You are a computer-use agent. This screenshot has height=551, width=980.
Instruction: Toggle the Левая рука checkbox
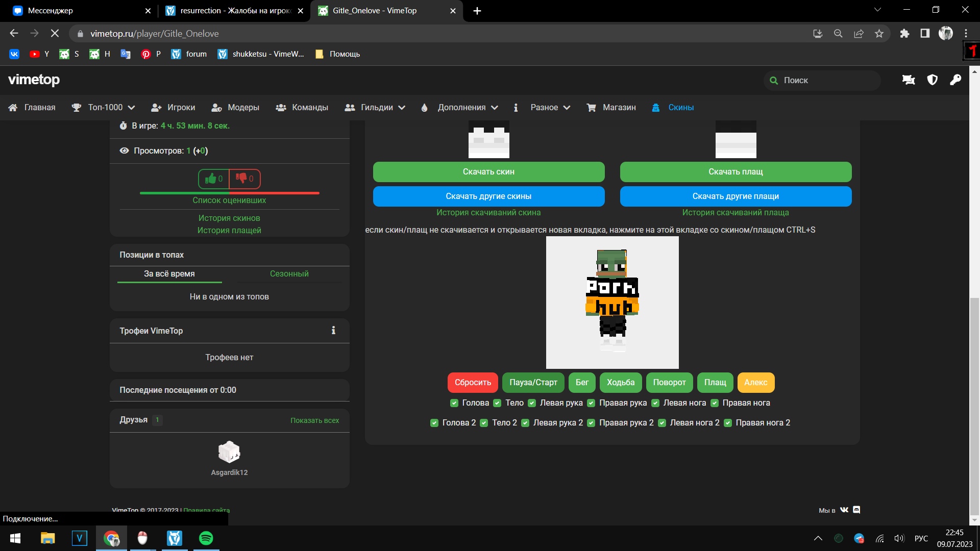click(532, 403)
